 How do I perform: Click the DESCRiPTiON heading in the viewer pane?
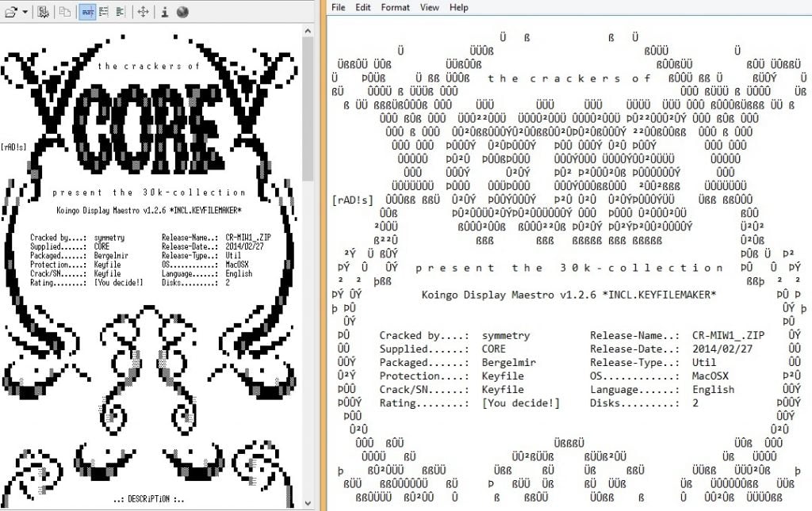[148, 499]
